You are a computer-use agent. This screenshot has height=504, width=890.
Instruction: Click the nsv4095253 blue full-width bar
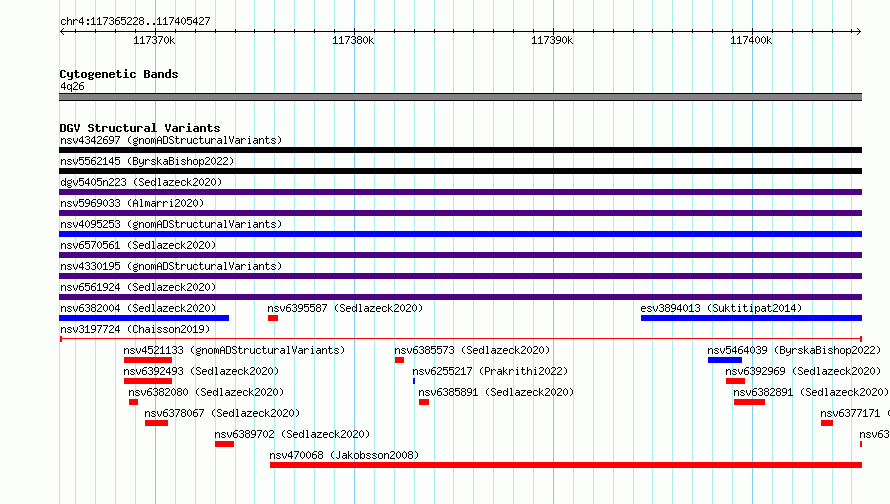click(x=460, y=234)
